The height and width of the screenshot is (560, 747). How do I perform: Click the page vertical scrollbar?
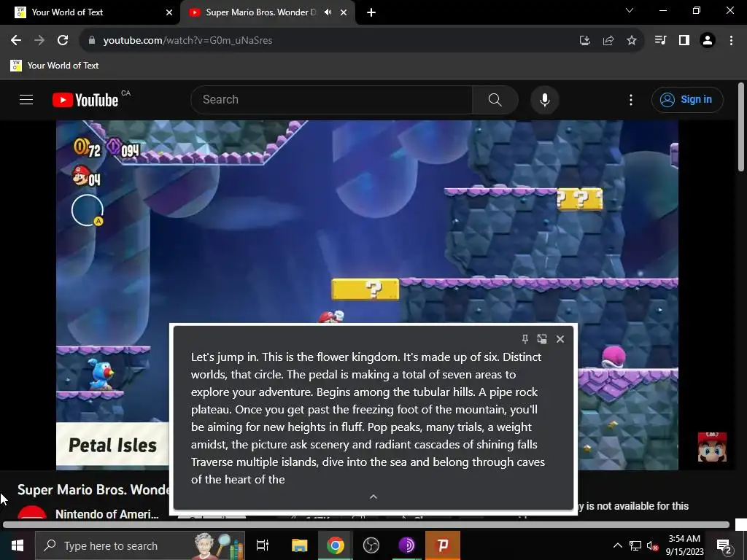[x=741, y=127]
